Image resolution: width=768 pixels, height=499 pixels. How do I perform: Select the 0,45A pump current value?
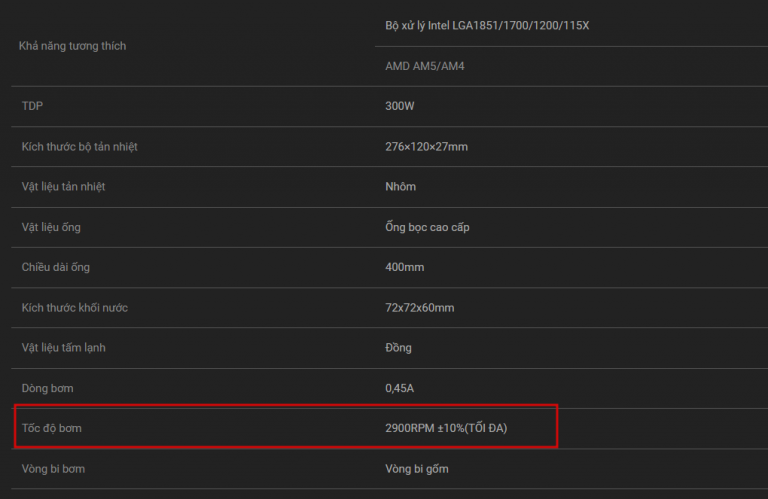[x=399, y=388]
